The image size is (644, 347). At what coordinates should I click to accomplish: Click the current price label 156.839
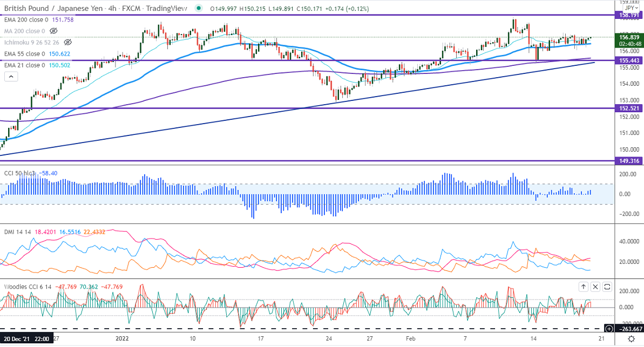[629, 37]
